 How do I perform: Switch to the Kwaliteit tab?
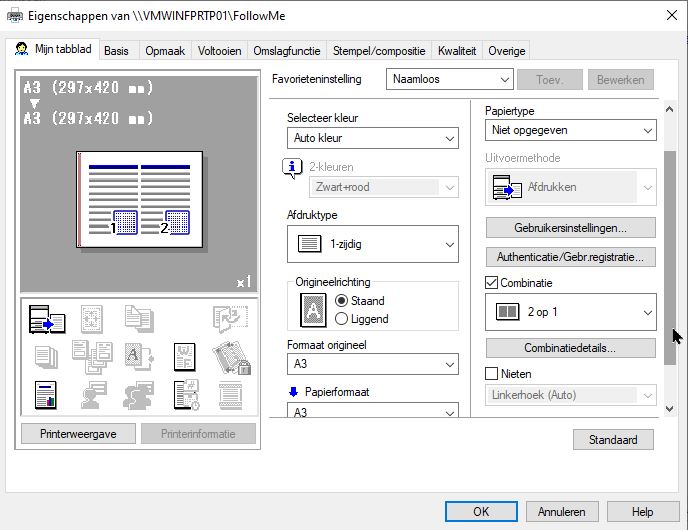(457, 51)
